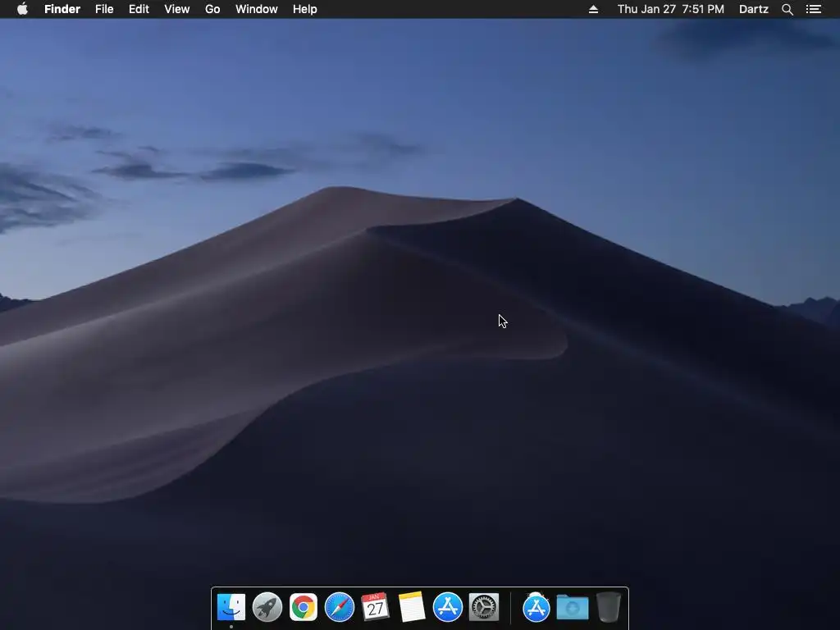
Task: Open Calendar showing Jan 27
Action: point(375,607)
